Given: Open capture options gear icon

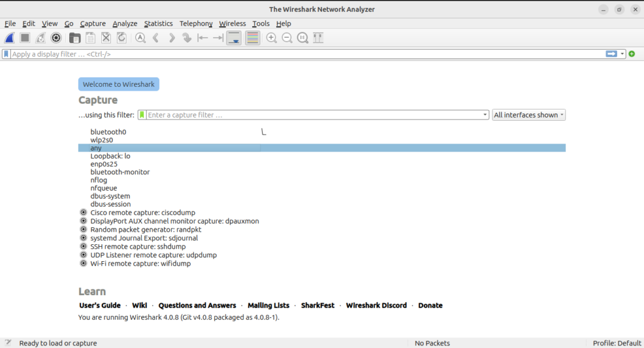Looking at the screenshot, I should (x=56, y=38).
